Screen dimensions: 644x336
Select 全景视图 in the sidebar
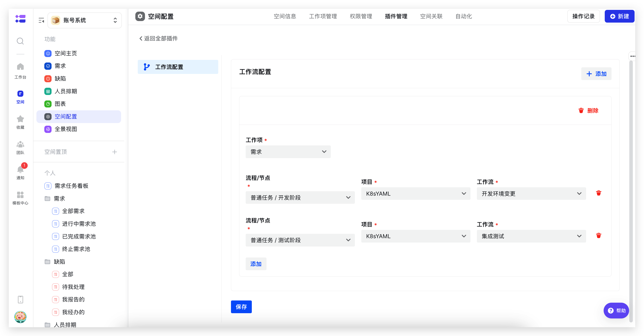tap(66, 129)
